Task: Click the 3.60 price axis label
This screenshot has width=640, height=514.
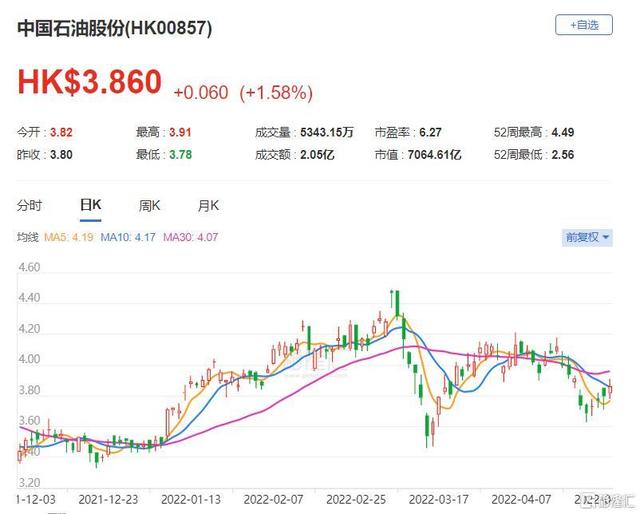Action: pos(29,421)
